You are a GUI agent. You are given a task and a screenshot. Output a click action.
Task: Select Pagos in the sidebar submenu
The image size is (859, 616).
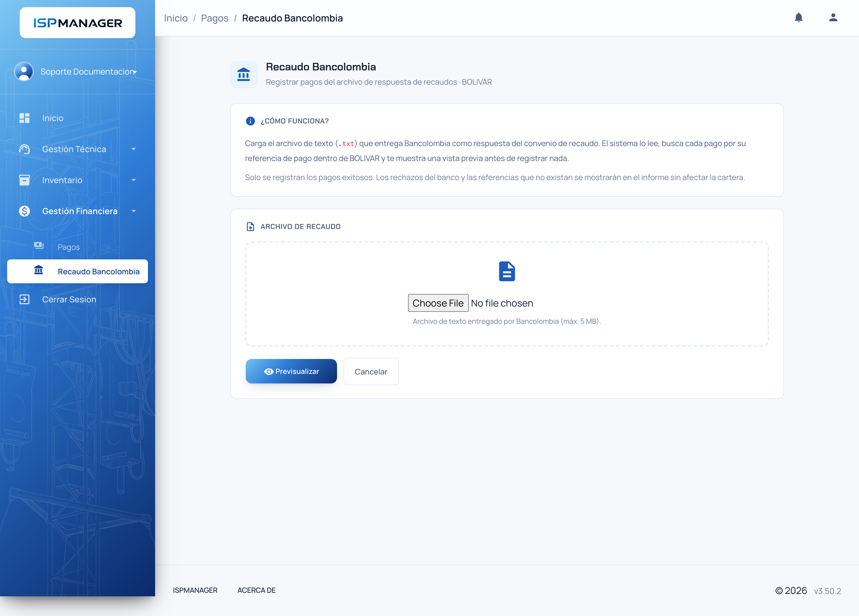tap(77, 247)
